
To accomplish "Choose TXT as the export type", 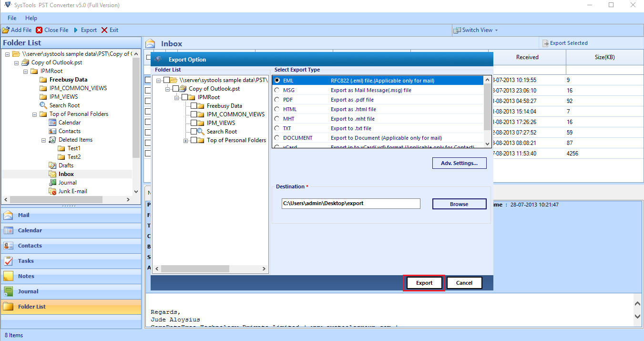I will [x=277, y=128].
